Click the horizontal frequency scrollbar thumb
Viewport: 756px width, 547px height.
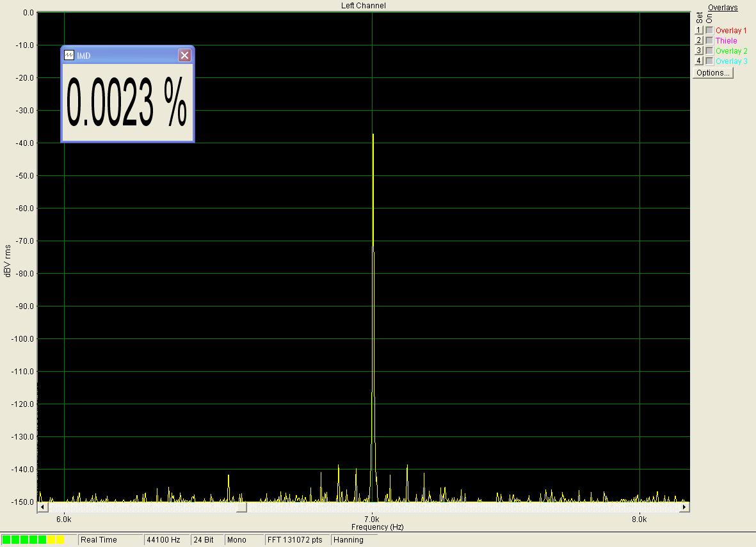[241, 507]
